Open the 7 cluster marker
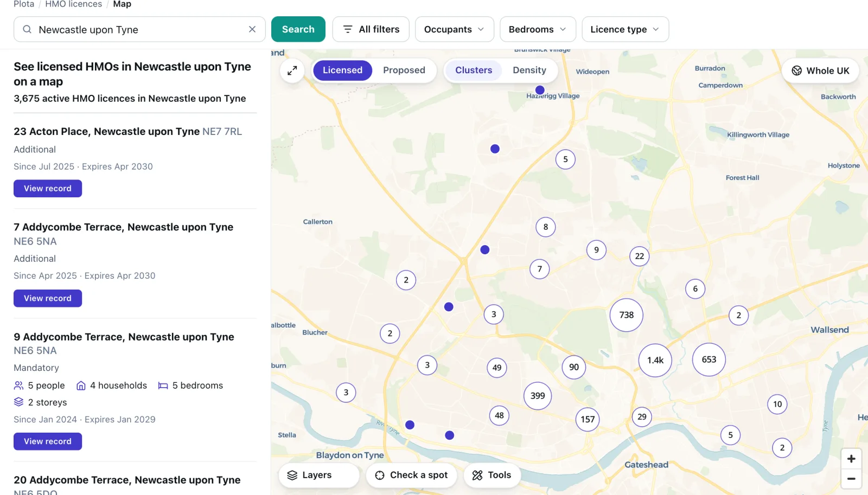The width and height of the screenshot is (868, 495). pos(539,269)
